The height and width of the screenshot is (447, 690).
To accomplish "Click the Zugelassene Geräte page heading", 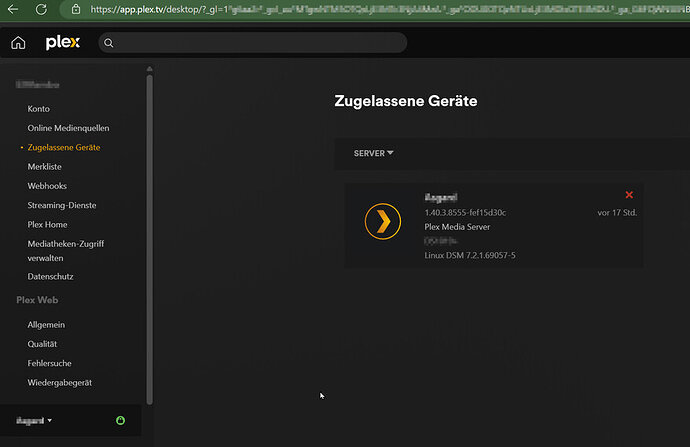I will [x=406, y=101].
